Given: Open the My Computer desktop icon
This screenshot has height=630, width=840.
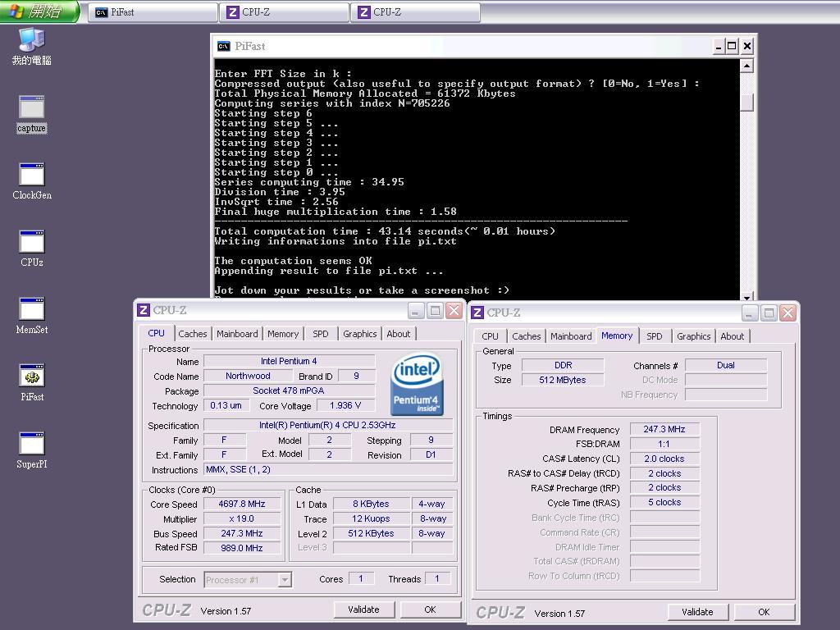Looking at the screenshot, I should click(x=32, y=47).
